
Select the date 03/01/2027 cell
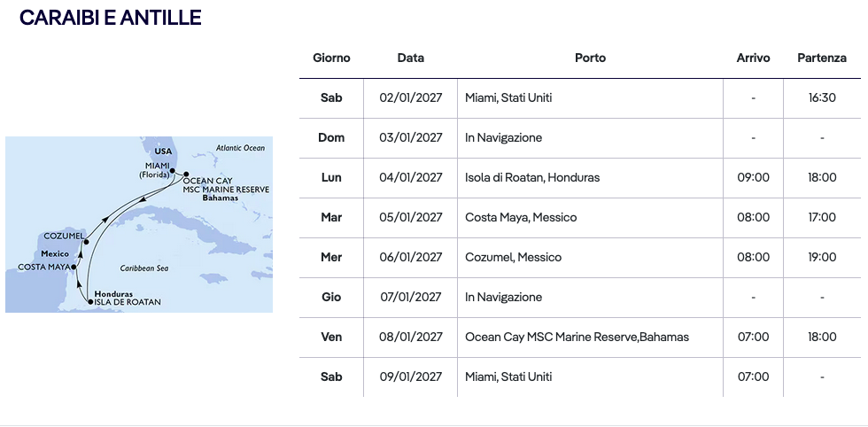click(411, 138)
